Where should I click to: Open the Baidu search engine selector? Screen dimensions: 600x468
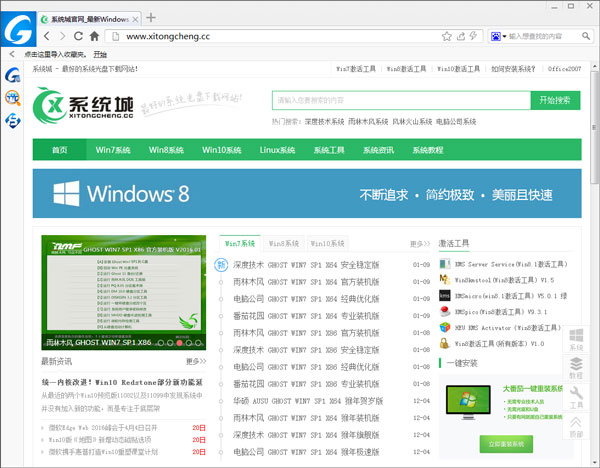pos(498,36)
